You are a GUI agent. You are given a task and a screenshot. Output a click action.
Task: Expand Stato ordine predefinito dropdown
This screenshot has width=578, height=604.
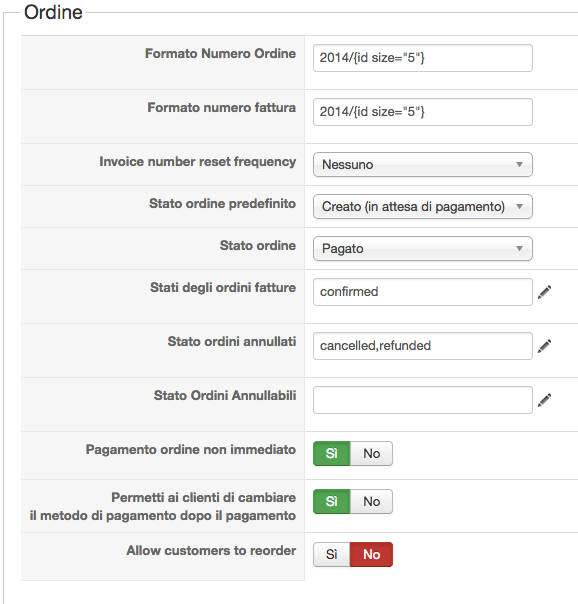[423, 206]
